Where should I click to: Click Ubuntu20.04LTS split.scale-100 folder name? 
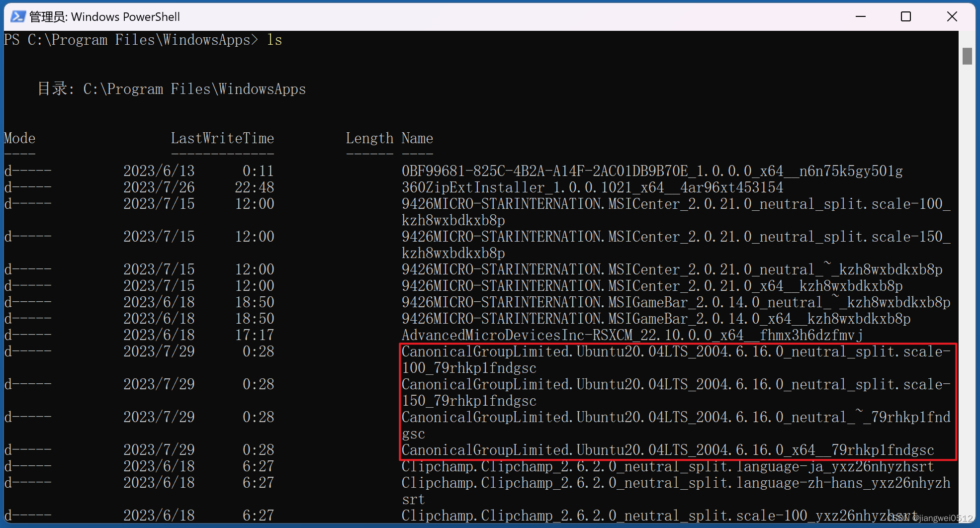676,359
